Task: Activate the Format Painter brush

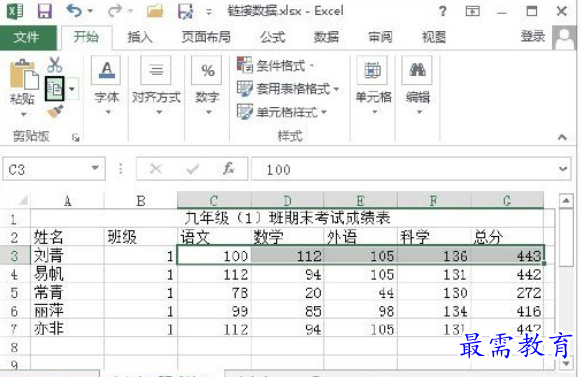Action: tap(55, 111)
